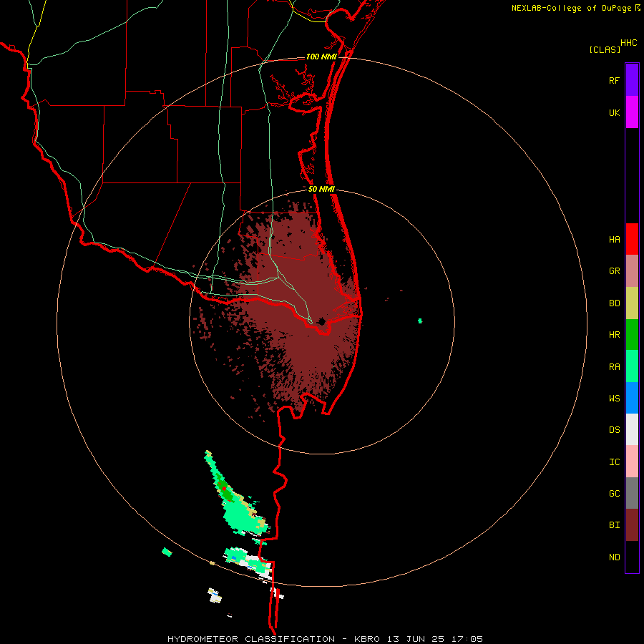Click the black radar site dot at center
The image size is (644, 644).
pos(322,321)
